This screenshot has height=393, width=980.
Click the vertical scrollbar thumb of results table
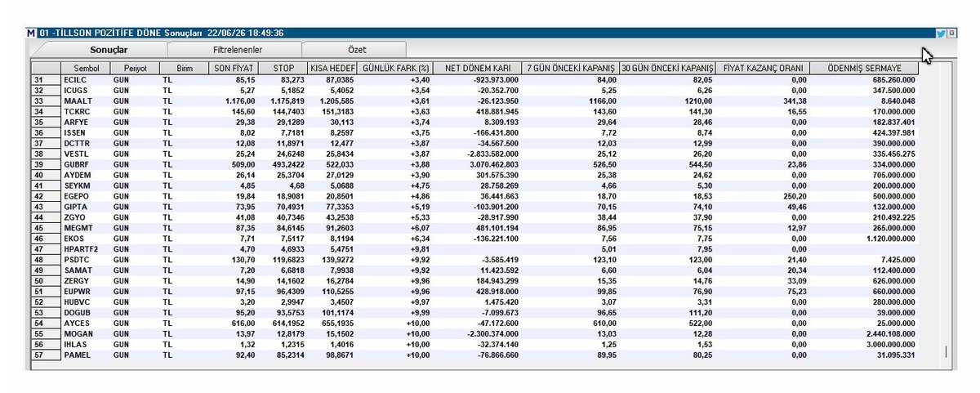point(947,351)
